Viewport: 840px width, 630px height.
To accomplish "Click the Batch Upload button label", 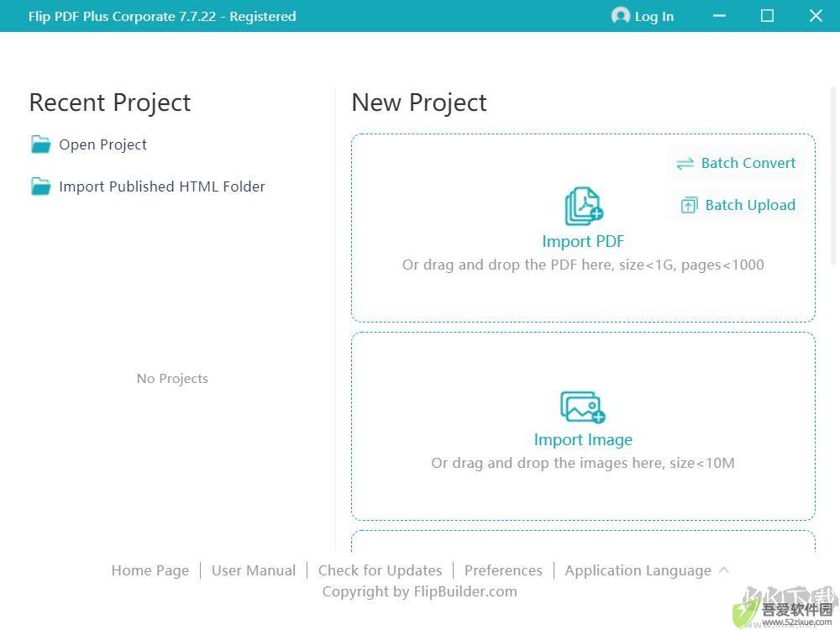I will click(750, 205).
